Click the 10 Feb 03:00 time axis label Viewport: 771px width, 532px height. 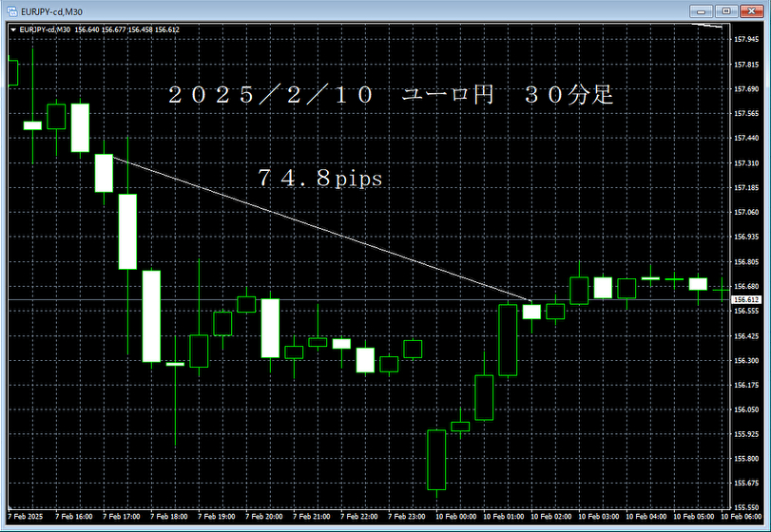click(598, 517)
